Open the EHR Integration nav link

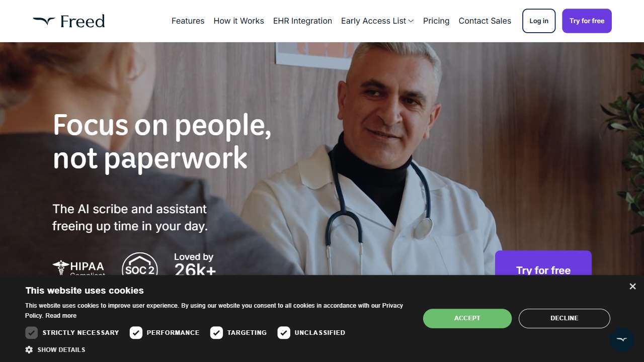coord(302,21)
